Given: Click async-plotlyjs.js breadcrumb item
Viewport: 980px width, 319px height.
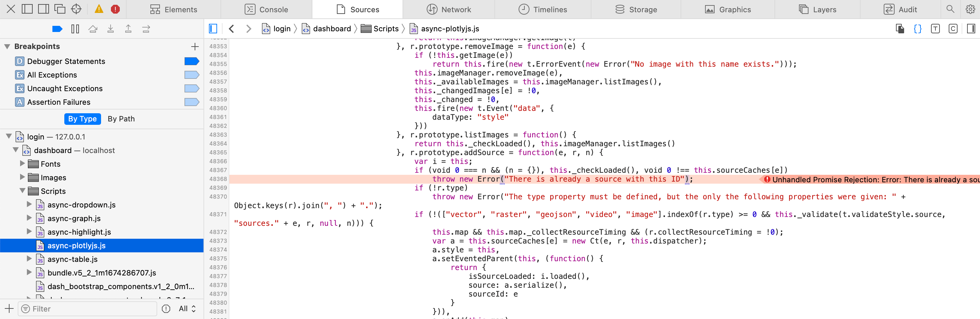Looking at the screenshot, I should coord(444,29).
